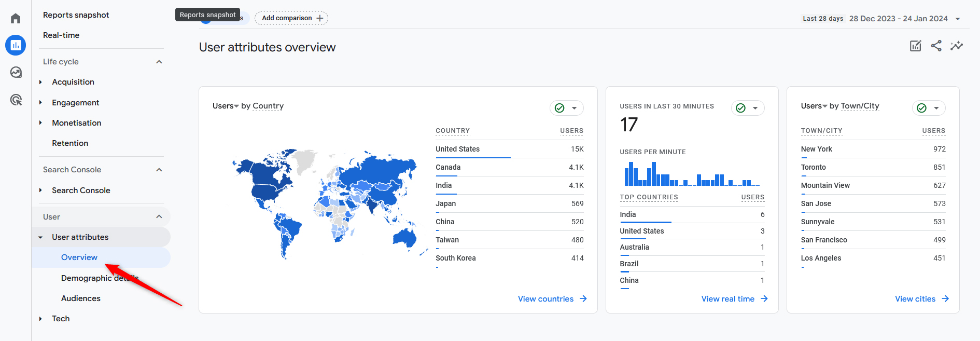Expand the Acquisition tree item
980x341 pixels.
click(40, 82)
